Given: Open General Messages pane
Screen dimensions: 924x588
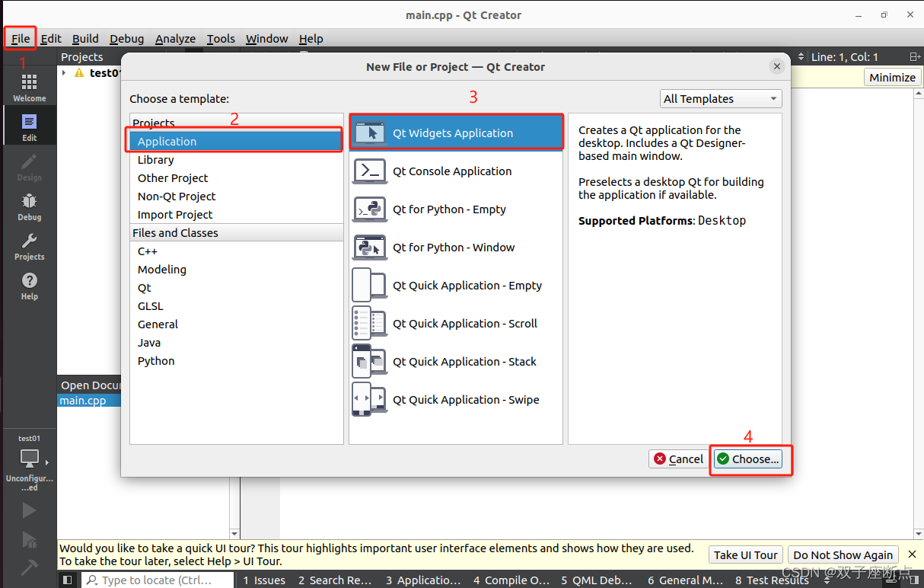Looking at the screenshot, I should click(685, 580).
